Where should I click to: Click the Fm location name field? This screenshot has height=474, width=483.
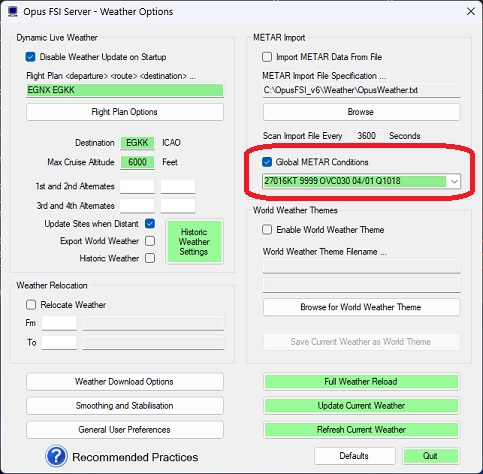[153, 323]
